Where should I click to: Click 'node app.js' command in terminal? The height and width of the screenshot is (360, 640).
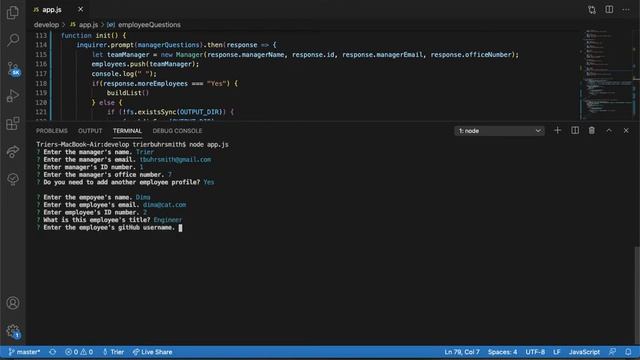[209, 144]
